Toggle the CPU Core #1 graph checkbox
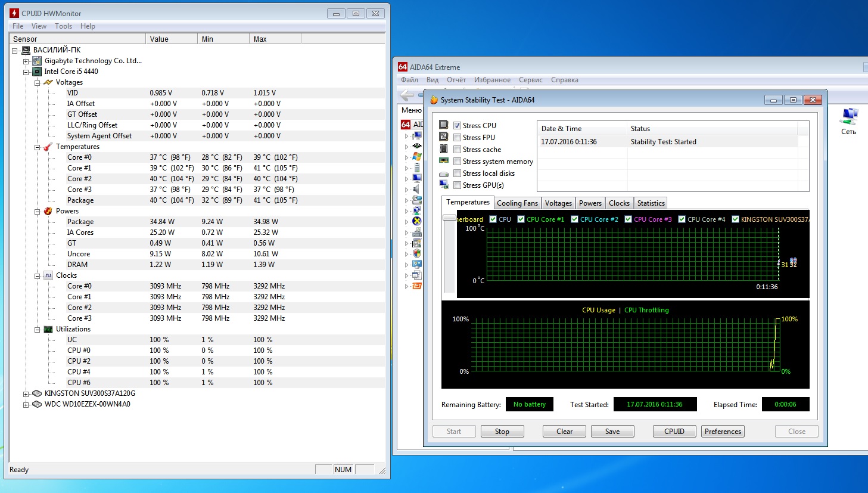This screenshot has height=493, width=868. (x=521, y=219)
